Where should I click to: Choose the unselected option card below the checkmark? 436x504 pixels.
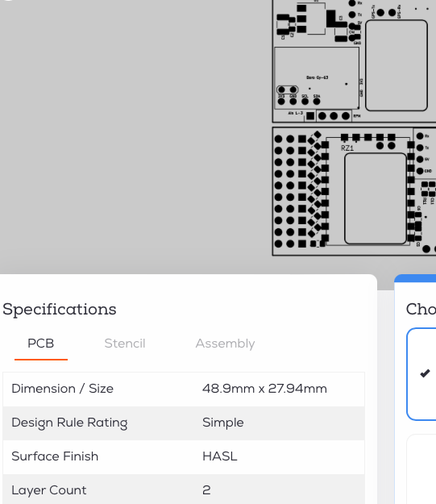tap(421, 469)
